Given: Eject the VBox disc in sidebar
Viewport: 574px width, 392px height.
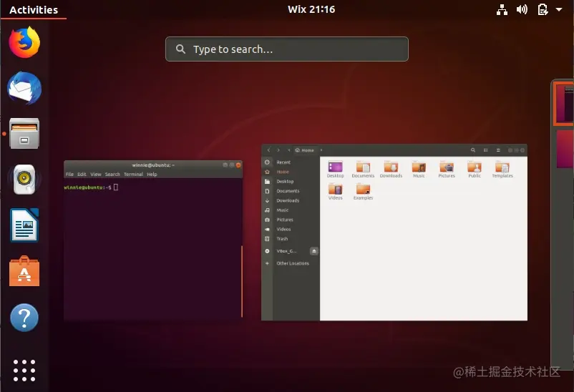Looking at the screenshot, I should pyautogui.click(x=313, y=251).
